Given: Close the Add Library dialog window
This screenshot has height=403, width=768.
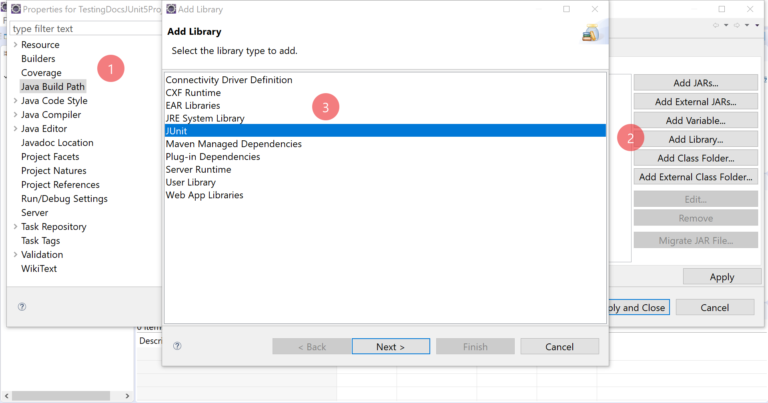Looking at the screenshot, I should click(594, 9).
